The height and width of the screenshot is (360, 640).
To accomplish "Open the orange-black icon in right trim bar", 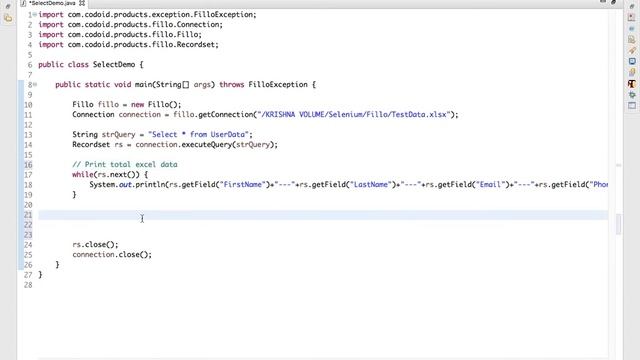I will tap(632, 84).
